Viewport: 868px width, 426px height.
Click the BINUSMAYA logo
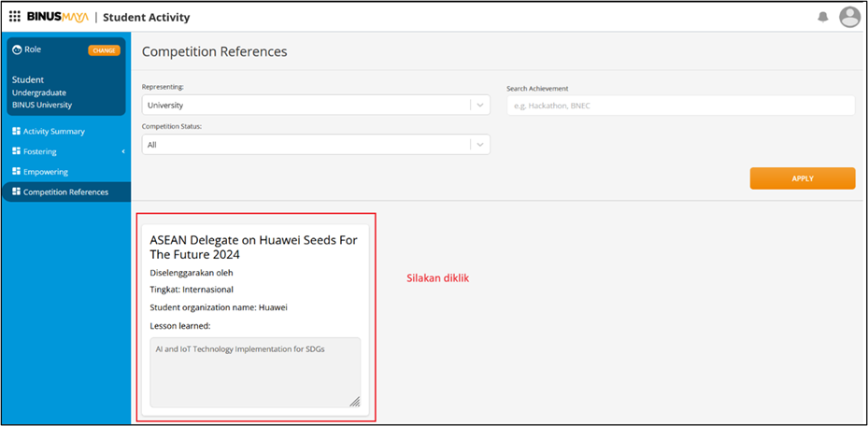(58, 17)
